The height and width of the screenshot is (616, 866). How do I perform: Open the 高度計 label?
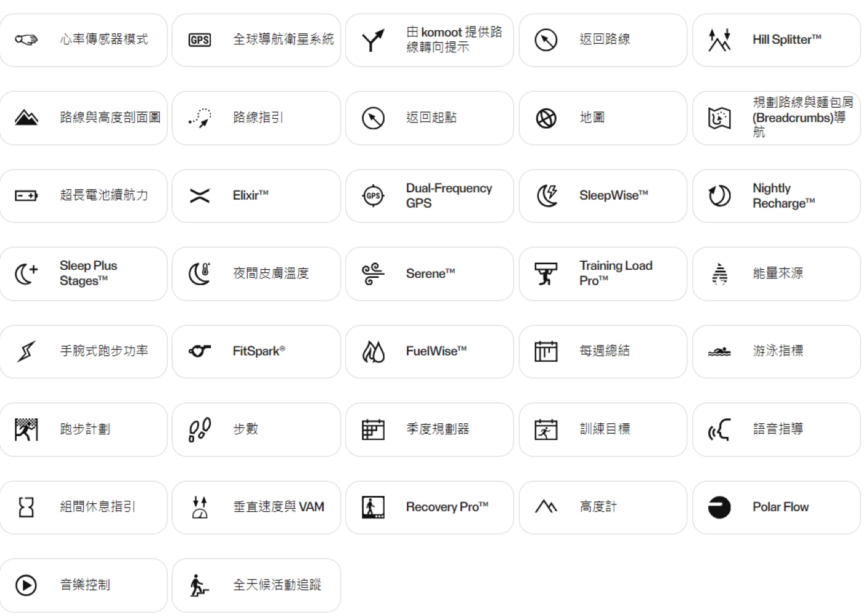tap(598, 506)
